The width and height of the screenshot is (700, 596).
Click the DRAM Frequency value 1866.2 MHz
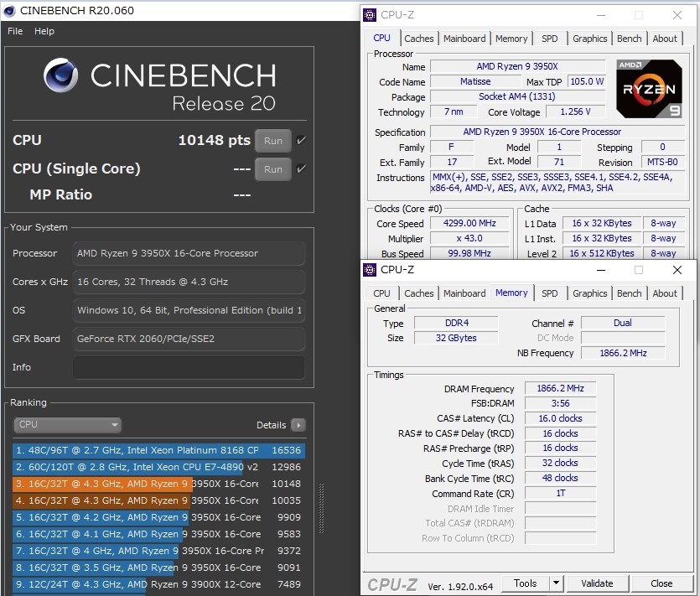click(x=560, y=388)
